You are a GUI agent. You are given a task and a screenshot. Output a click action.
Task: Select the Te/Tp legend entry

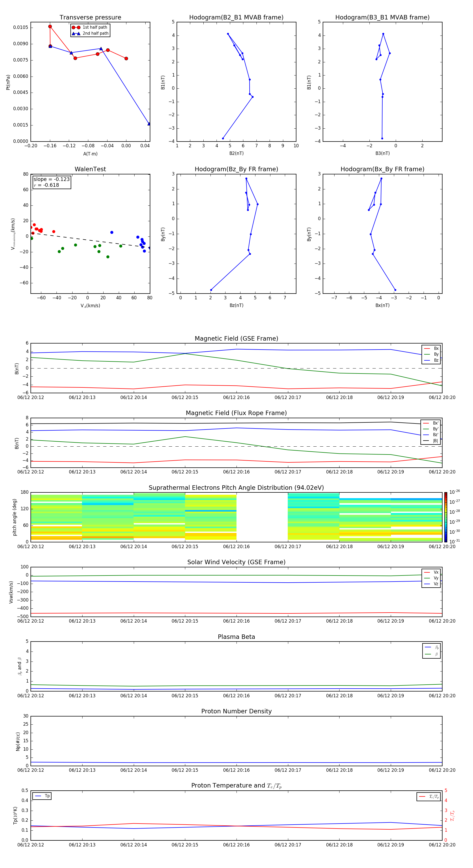point(429,796)
